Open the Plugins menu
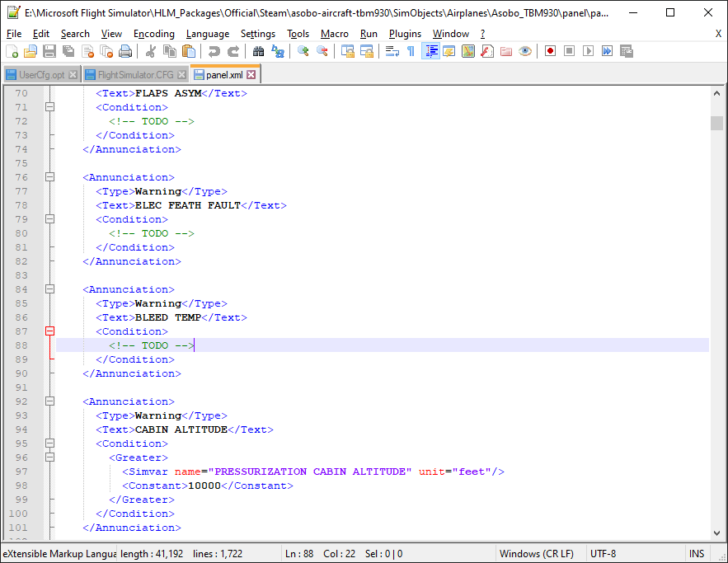 (x=405, y=34)
